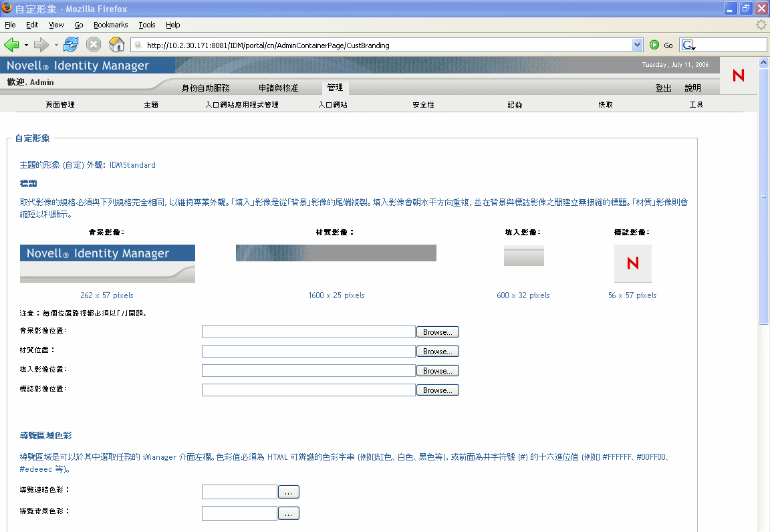Expand the address bar URL dropdown
This screenshot has height=532, width=770.
tap(637, 45)
